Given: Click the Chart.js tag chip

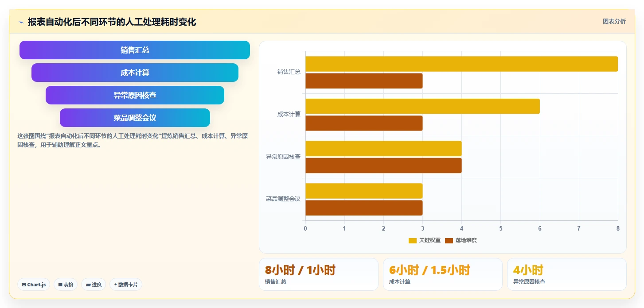Looking at the screenshot, I should (34, 285).
